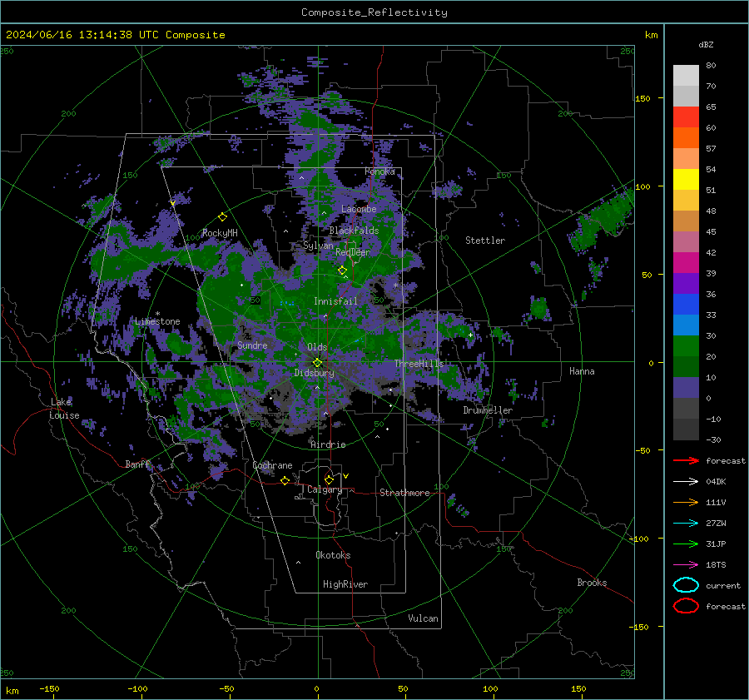Click the -30 dBZ legend value
This screenshot has width=749, height=700.
pyautogui.click(x=713, y=439)
